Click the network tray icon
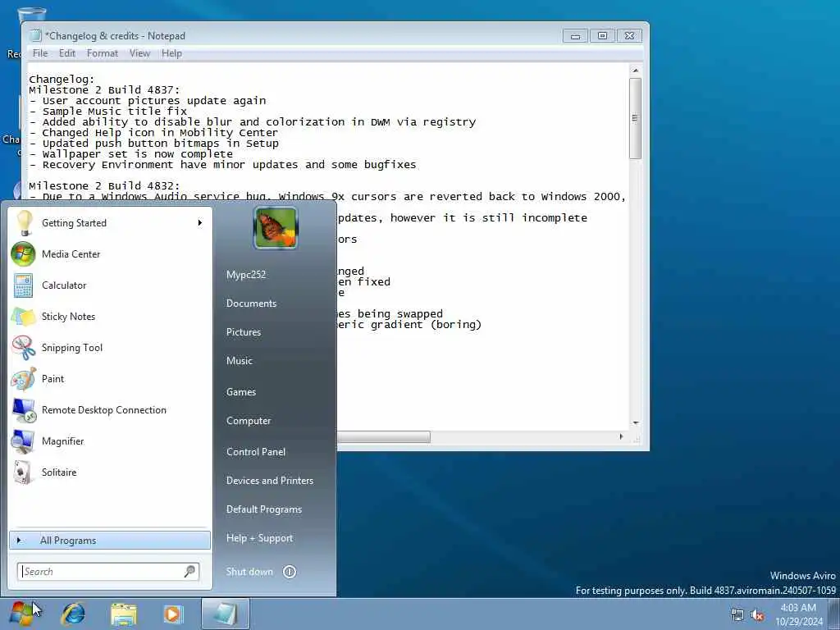The image size is (840, 630). click(737, 615)
